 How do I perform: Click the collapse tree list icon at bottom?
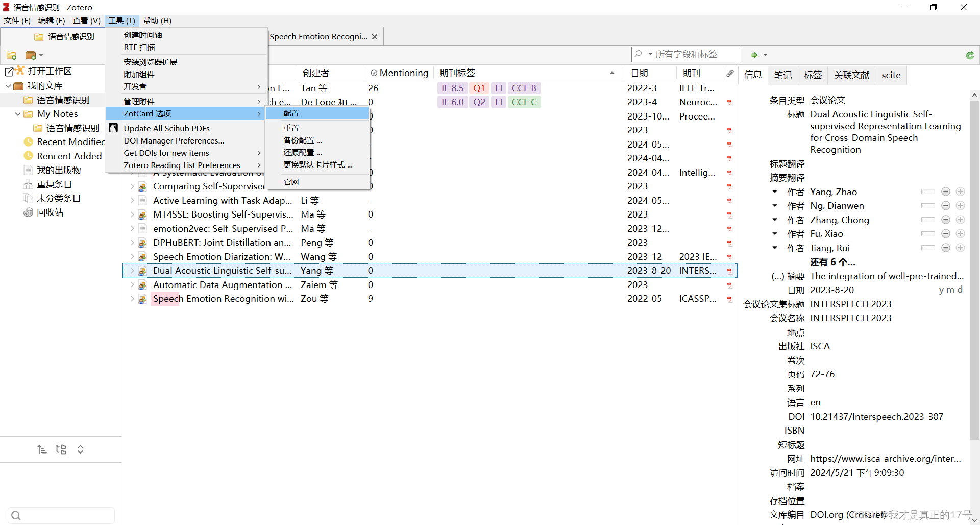[x=42, y=449]
